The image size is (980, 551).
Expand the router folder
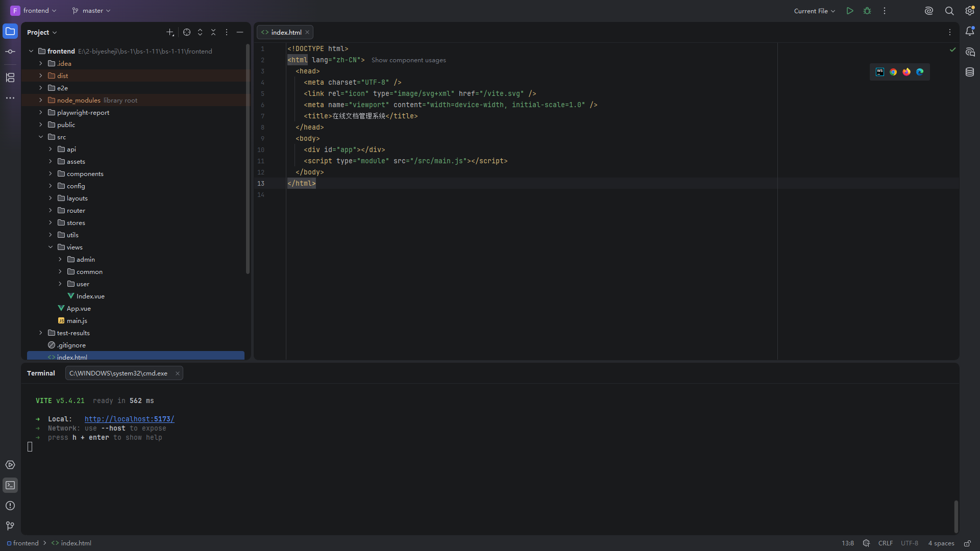pyautogui.click(x=51, y=210)
